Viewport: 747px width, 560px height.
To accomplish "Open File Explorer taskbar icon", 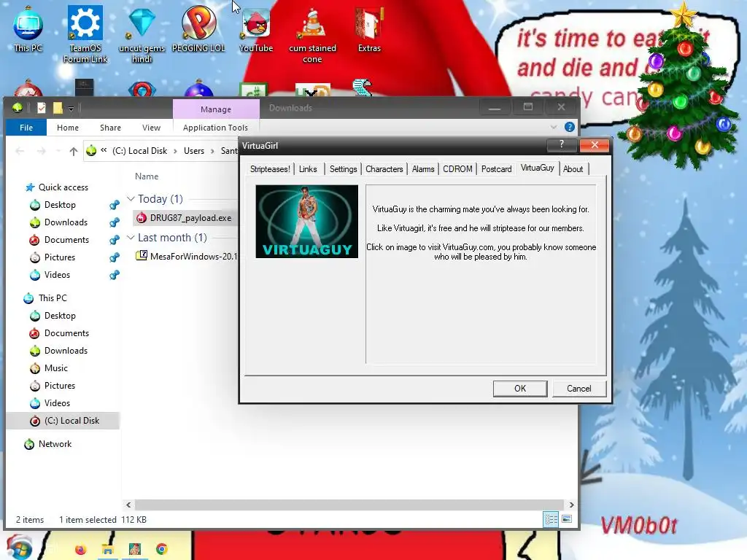I will [x=108, y=550].
